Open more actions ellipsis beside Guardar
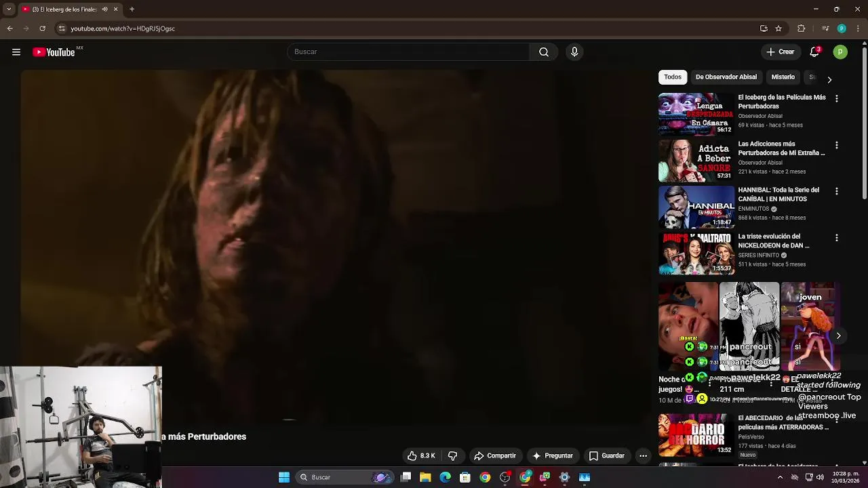 tap(643, 455)
